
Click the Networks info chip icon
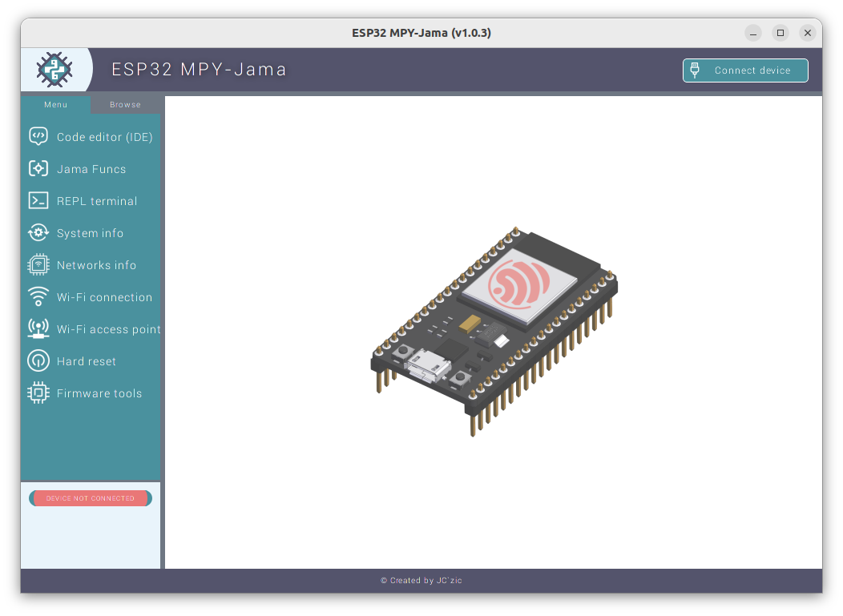tap(38, 265)
